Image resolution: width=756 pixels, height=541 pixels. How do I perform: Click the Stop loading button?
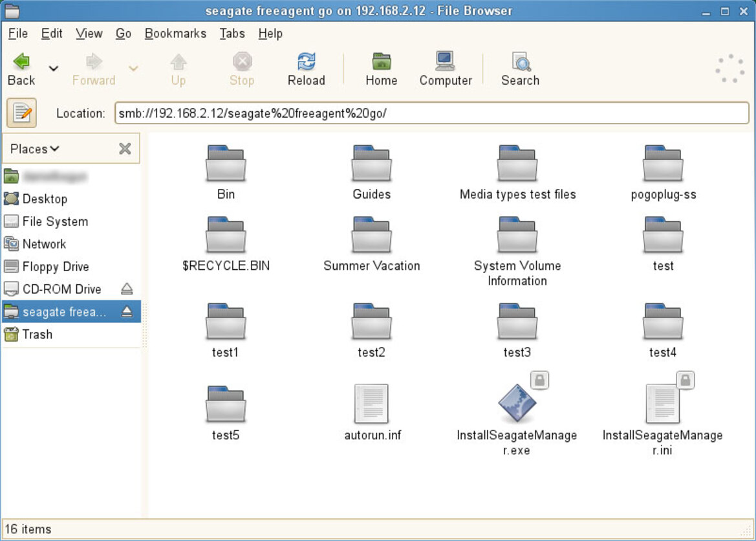[242, 69]
